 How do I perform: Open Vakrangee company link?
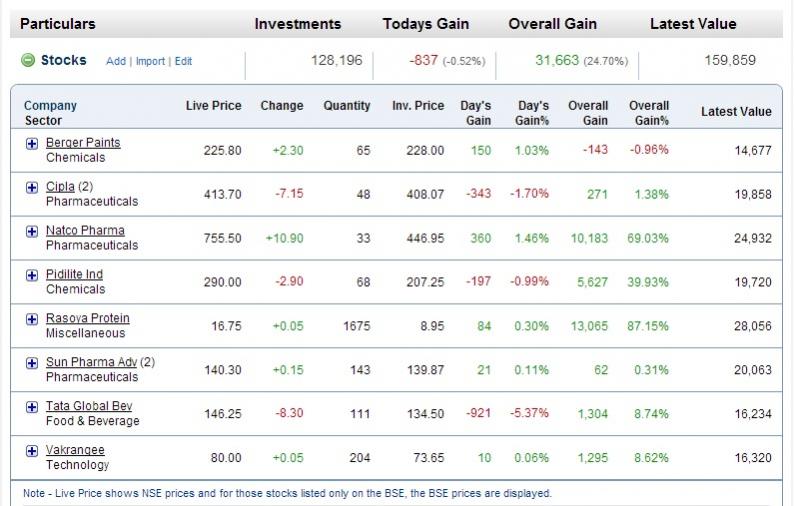(75, 450)
